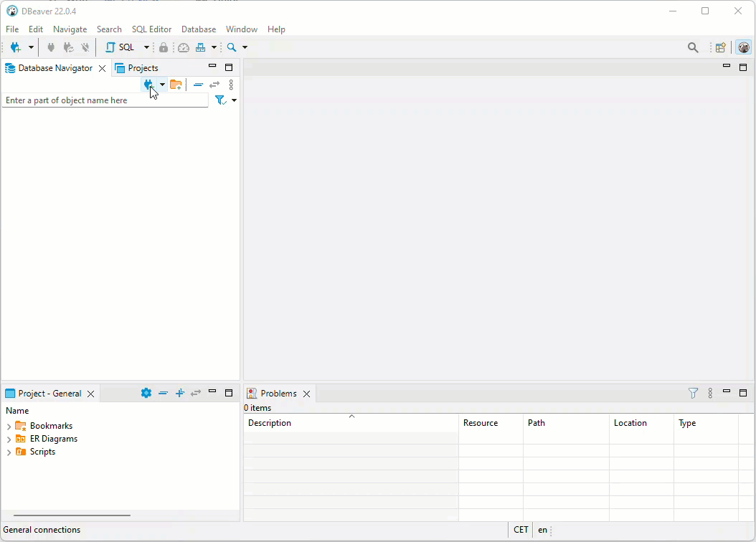Viewport: 756px width, 542px height.
Task: Click the Problems filter funnel icon
Action: point(693,393)
